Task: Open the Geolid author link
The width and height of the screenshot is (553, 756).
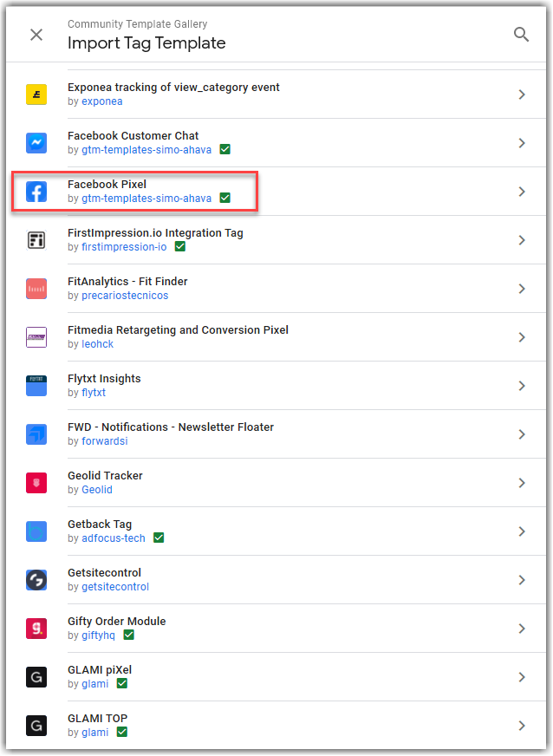Action: tap(97, 489)
